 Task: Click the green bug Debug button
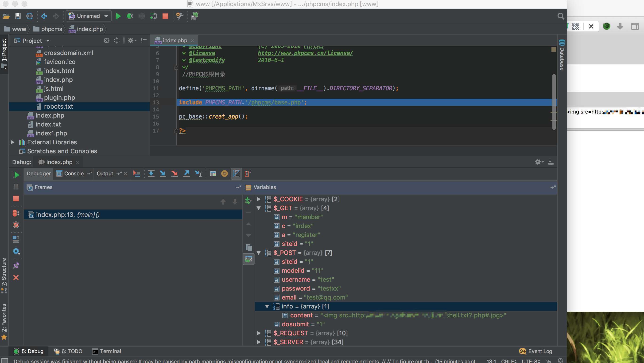(130, 16)
